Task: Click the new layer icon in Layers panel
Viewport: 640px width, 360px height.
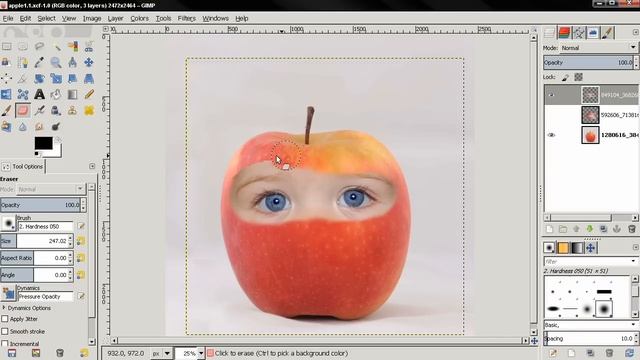Action: click(549, 229)
